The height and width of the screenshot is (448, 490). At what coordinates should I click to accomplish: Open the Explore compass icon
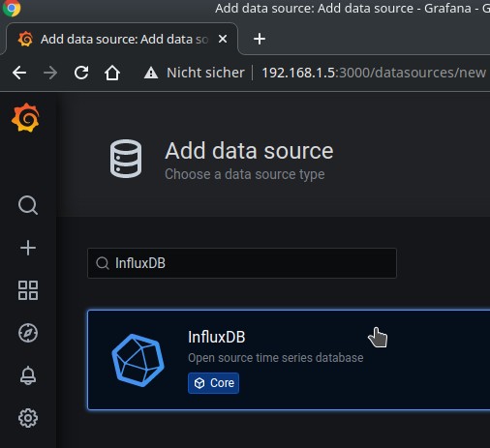click(x=28, y=333)
